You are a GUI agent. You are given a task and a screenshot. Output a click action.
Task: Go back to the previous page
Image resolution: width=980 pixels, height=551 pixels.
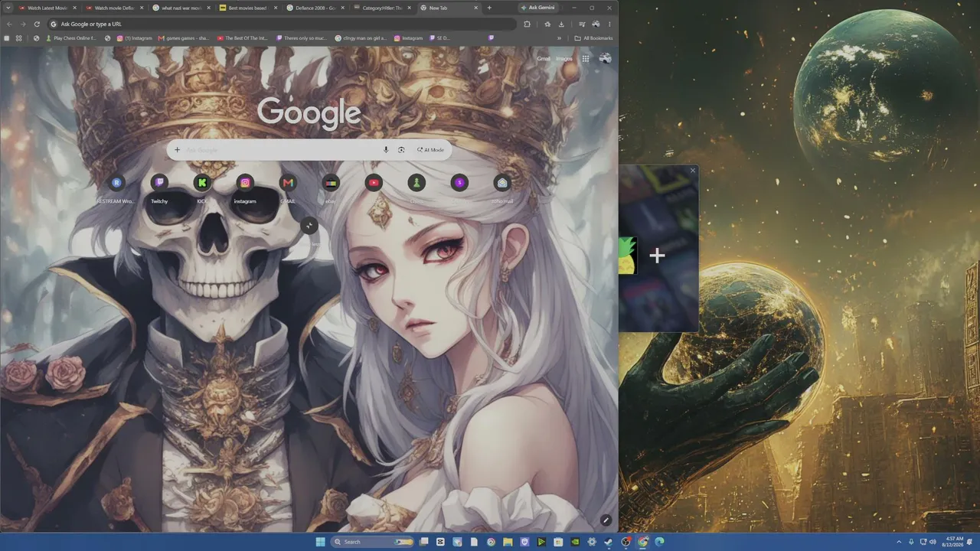8,24
